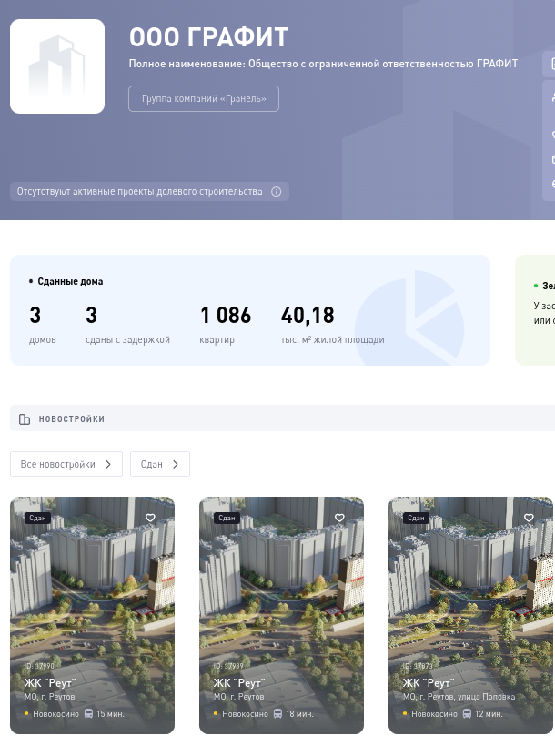
Task: Click the Сданные дома heading
Action: point(70,282)
